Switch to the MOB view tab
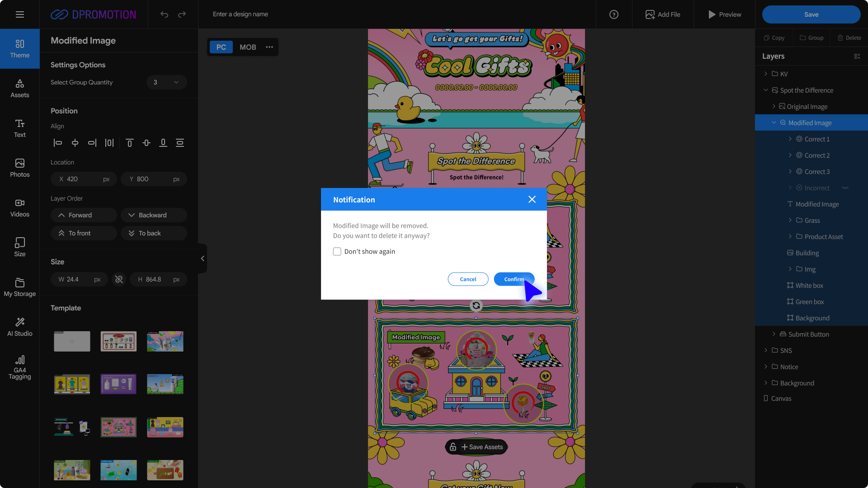Viewport: 868px width, 488px height. 248,47
